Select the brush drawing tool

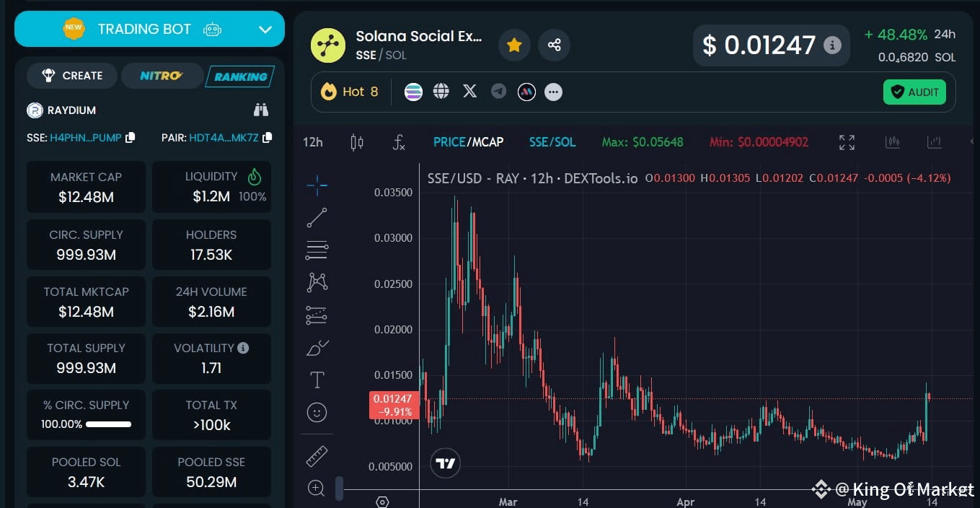click(317, 348)
